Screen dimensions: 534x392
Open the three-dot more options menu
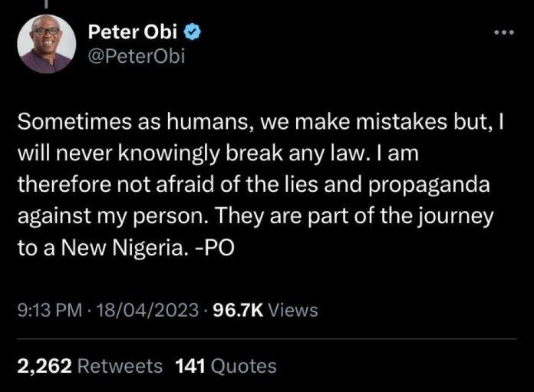pyautogui.click(x=503, y=34)
